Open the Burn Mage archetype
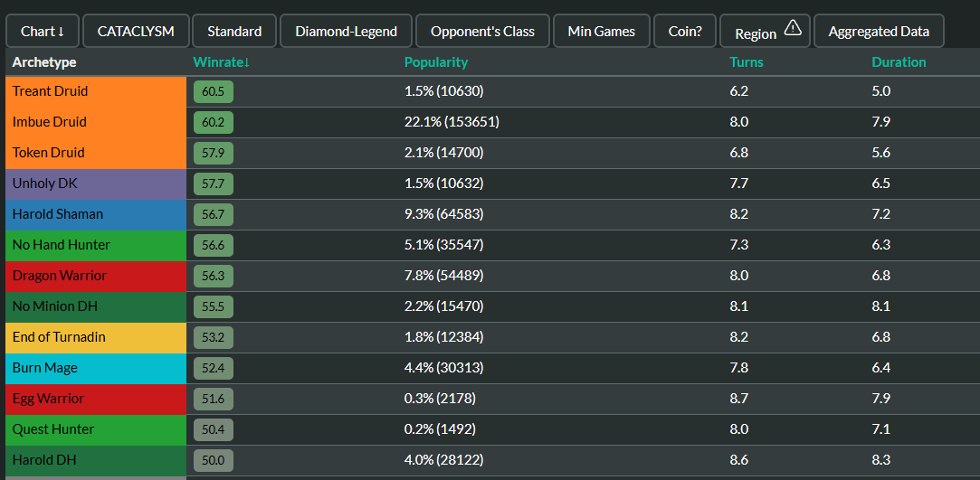980x480 pixels. pos(96,368)
